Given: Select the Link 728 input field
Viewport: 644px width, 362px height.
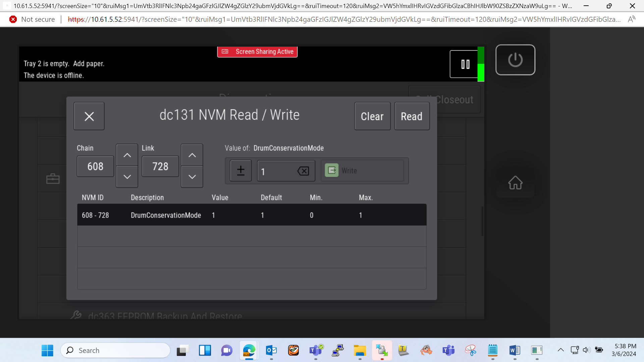Looking at the screenshot, I should [x=160, y=166].
